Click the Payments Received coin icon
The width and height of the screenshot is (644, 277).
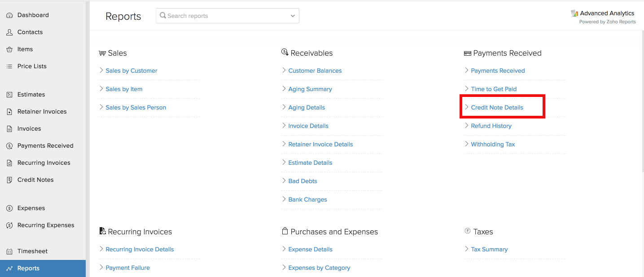(x=9, y=146)
